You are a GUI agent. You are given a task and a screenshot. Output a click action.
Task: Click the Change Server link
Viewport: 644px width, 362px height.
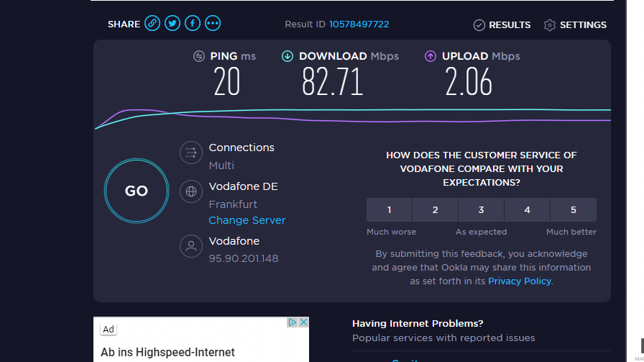pyautogui.click(x=247, y=220)
